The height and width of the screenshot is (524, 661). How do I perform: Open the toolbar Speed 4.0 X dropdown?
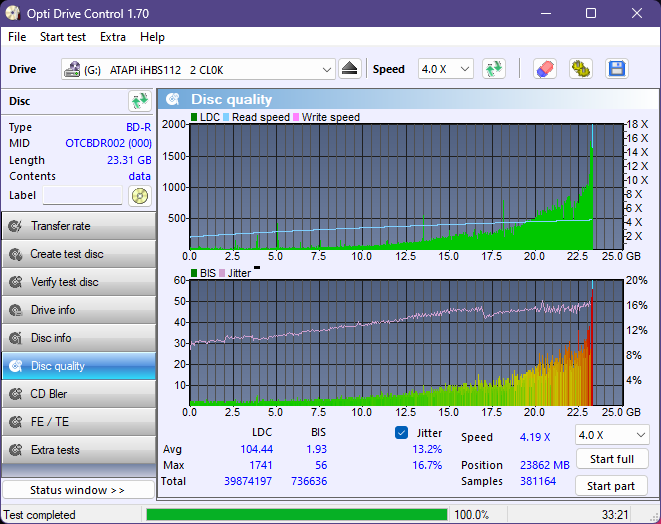[x=446, y=69]
